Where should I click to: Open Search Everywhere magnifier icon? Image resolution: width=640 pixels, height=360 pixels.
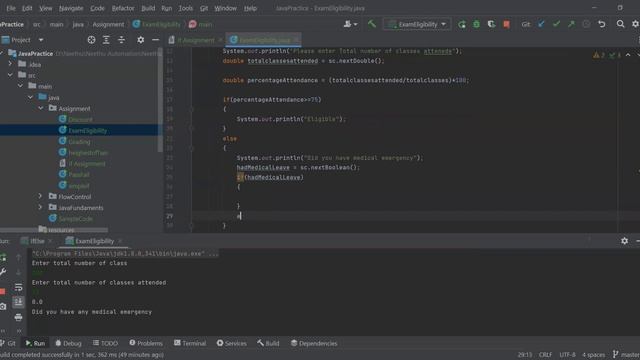(x=620, y=24)
